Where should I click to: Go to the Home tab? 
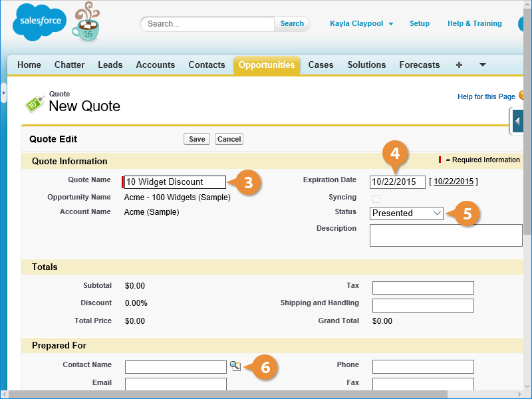[x=29, y=65]
